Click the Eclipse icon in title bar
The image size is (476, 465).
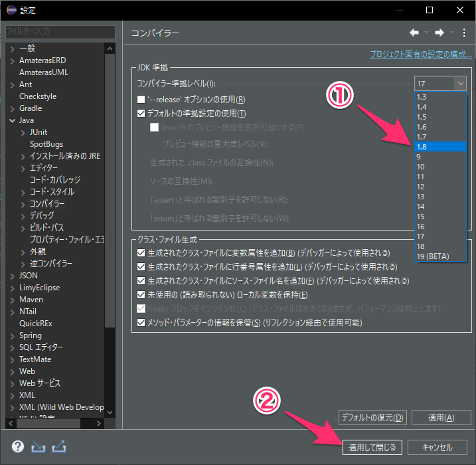click(11, 10)
